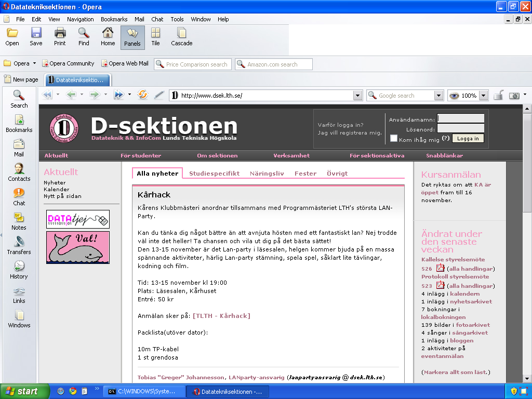Focus the Amazon.com search box
Screen dimensions: 532x399
[274, 64]
